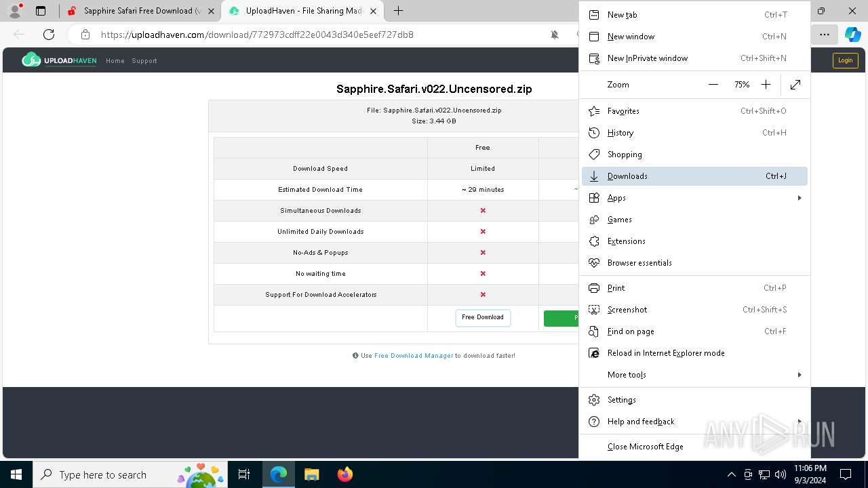Viewport: 868px width, 488px height.
Task: Open Favorites from the menu
Action: [694, 111]
